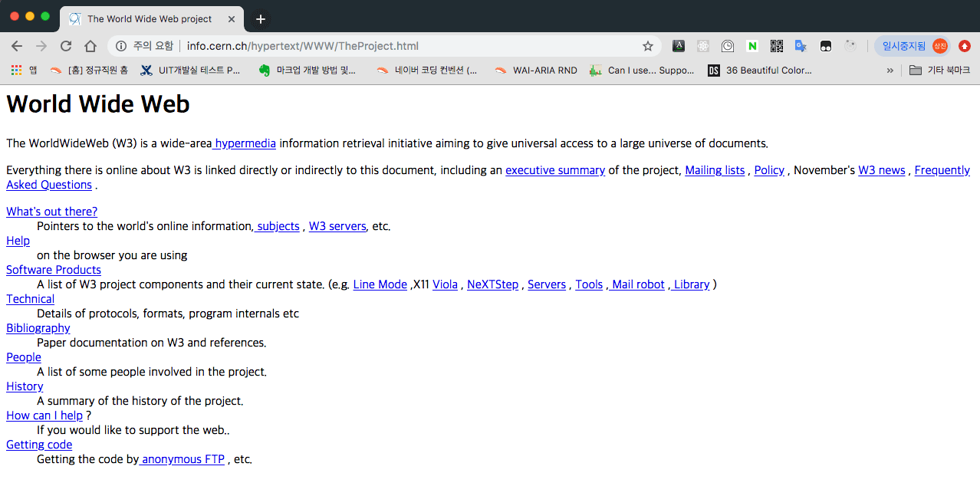The width and height of the screenshot is (980, 486).
Task: Open the React developer tools extension
Action: pyautogui.click(x=703, y=46)
